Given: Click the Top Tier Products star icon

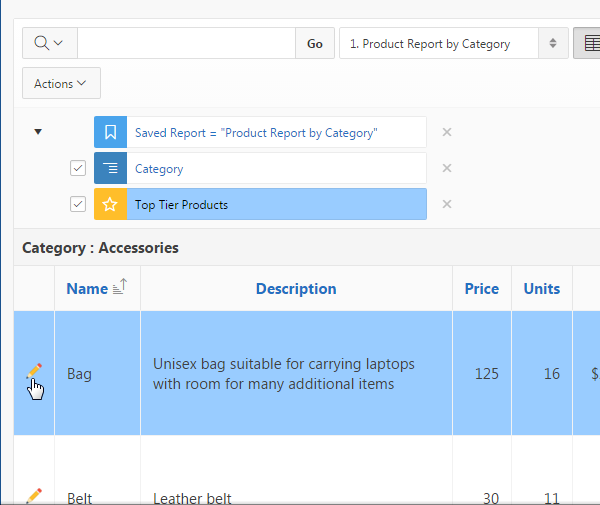Looking at the screenshot, I should tap(110, 204).
